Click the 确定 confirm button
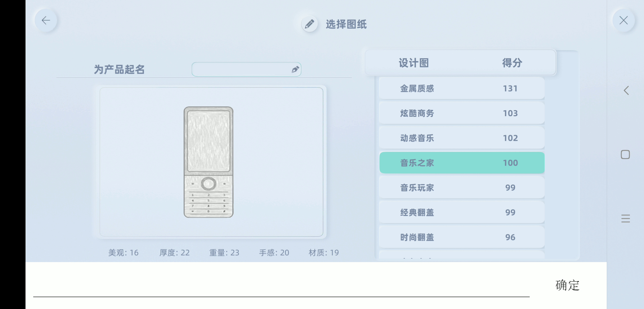This screenshot has width=644, height=309. click(x=568, y=285)
